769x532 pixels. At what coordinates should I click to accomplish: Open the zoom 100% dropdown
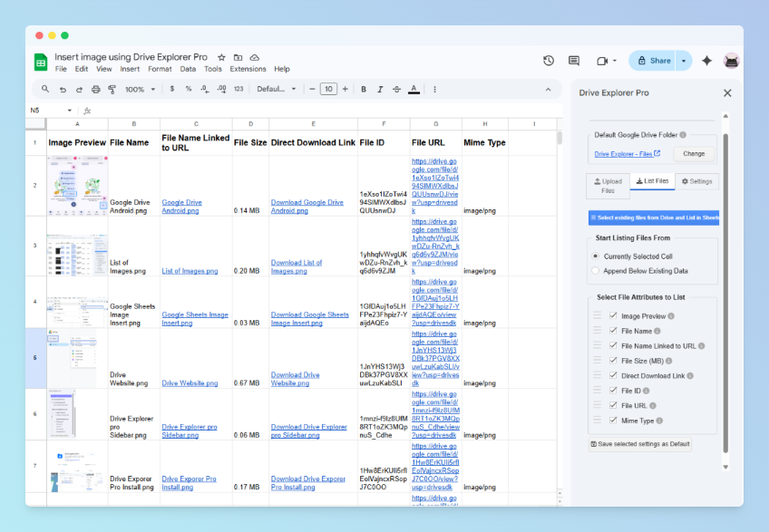point(139,90)
